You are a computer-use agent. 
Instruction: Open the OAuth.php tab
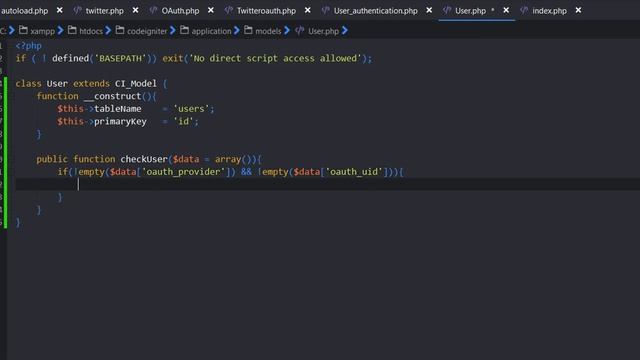pos(180,11)
